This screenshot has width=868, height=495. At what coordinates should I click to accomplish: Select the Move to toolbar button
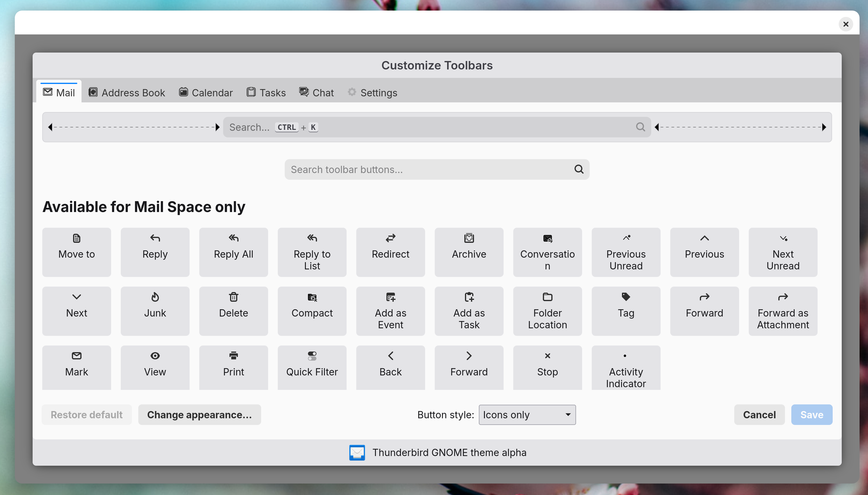click(x=76, y=252)
